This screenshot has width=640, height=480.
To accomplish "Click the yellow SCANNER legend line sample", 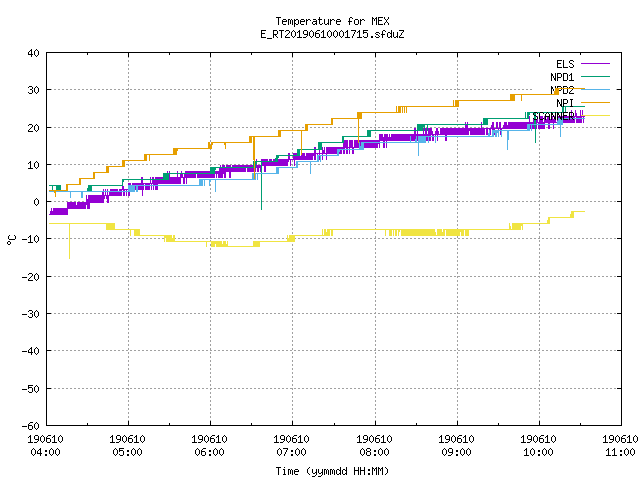I will [595, 116].
